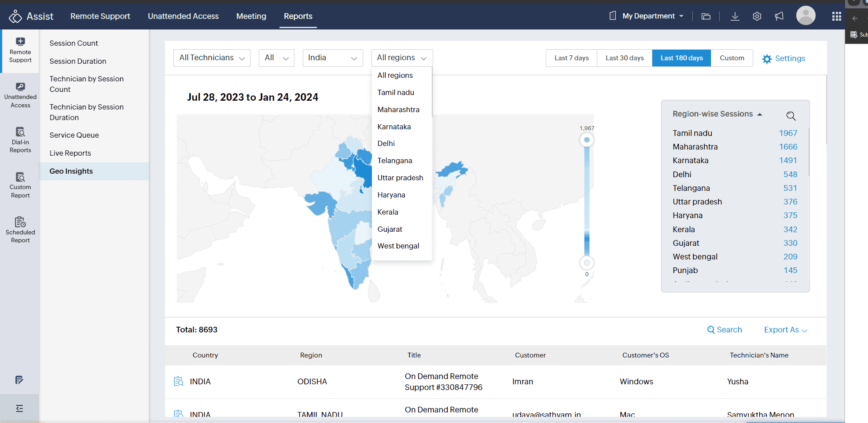Image resolution: width=868 pixels, height=423 pixels.
Task: Click the download icon in top bar
Action: coord(735,16)
